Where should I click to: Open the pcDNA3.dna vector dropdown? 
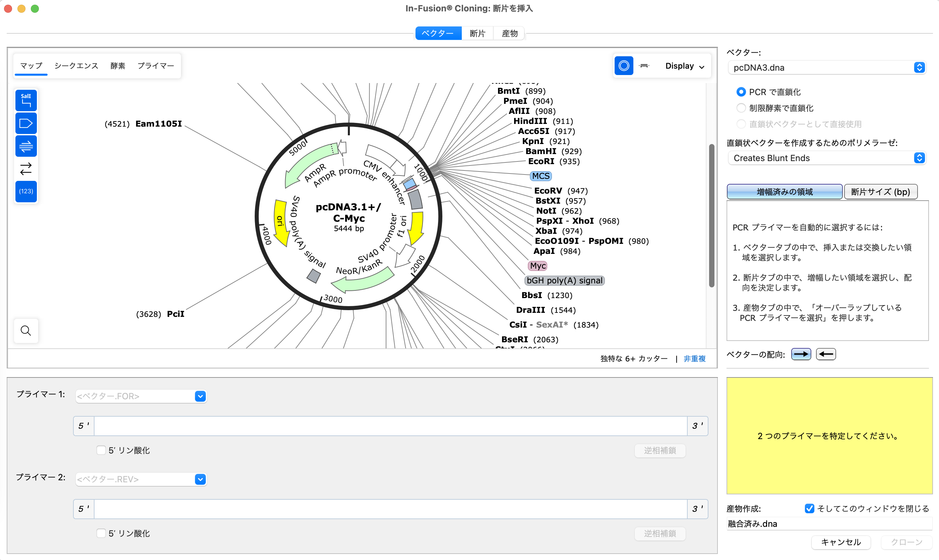click(x=826, y=68)
